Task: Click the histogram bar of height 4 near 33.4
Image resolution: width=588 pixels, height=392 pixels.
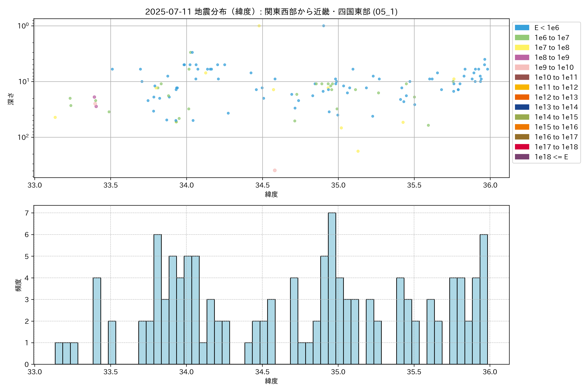Action: [x=97, y=321]
